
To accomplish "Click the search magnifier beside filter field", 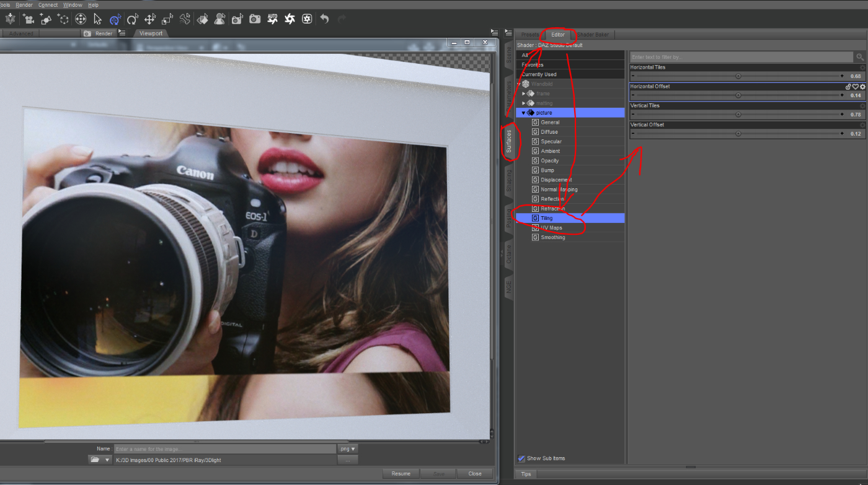I will [860, 57].
